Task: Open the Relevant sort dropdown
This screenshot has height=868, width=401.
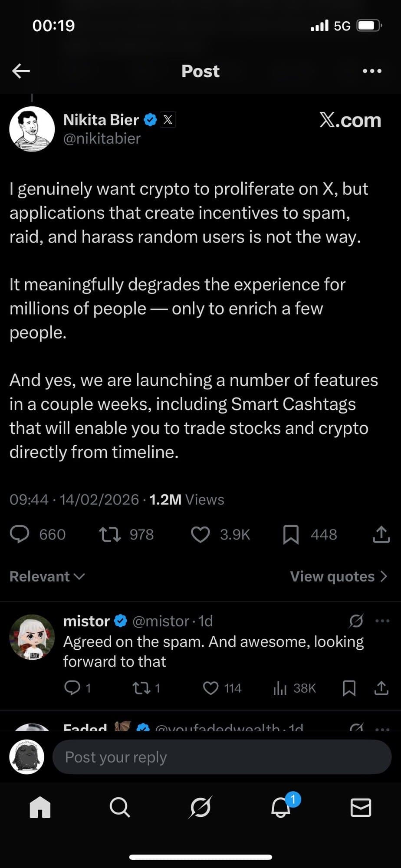Action: click(x=47, y=576)
